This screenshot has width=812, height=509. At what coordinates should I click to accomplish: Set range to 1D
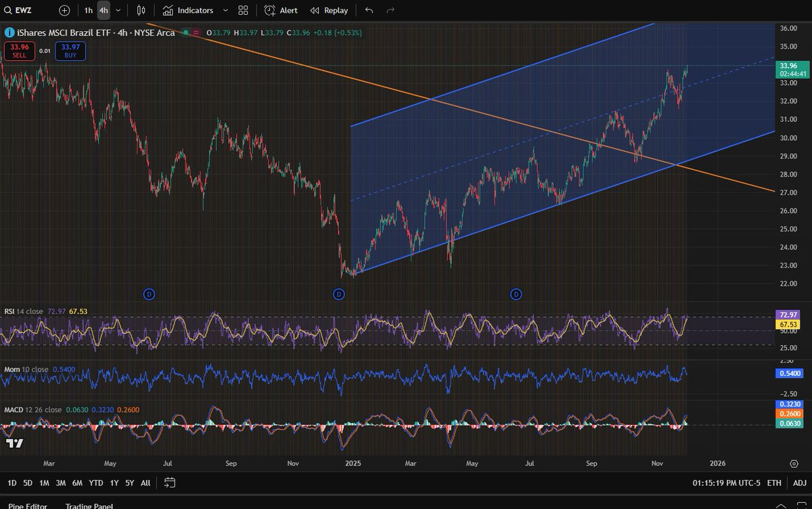click(x=12, y=483)
